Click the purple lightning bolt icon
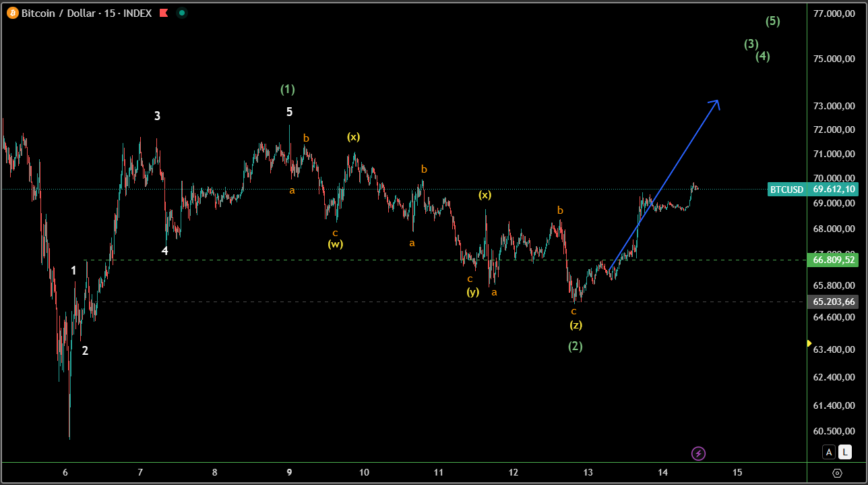 [699, 453]
